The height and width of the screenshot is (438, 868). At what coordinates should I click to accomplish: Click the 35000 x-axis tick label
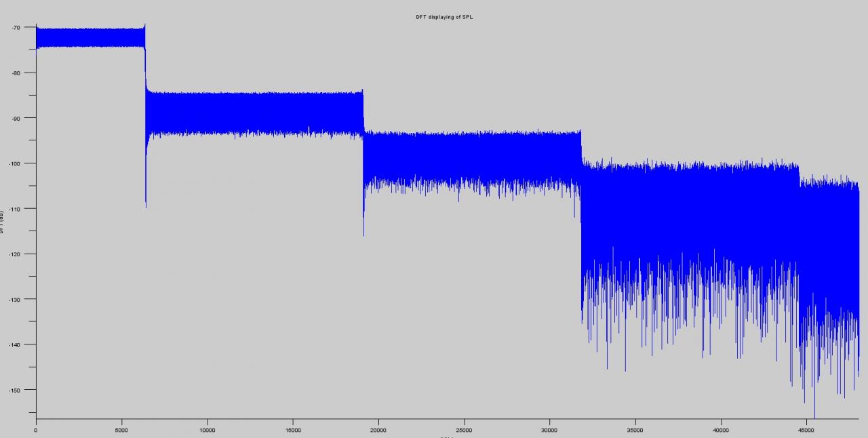click(635, 430)
